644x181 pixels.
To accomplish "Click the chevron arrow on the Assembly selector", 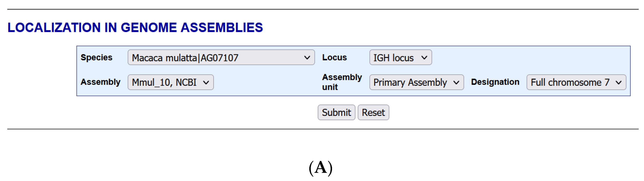I will point(206,82).
